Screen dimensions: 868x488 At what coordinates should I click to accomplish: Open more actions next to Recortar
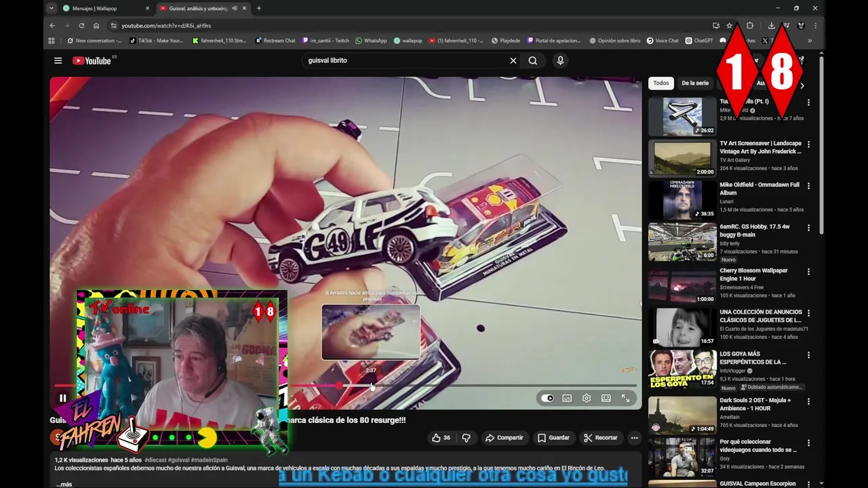635,438
